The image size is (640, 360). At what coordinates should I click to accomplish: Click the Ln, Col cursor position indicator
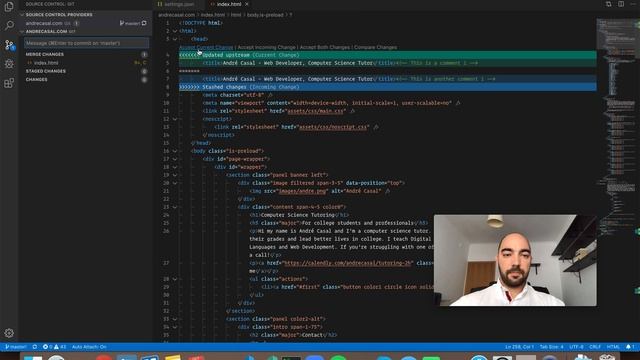519,347
